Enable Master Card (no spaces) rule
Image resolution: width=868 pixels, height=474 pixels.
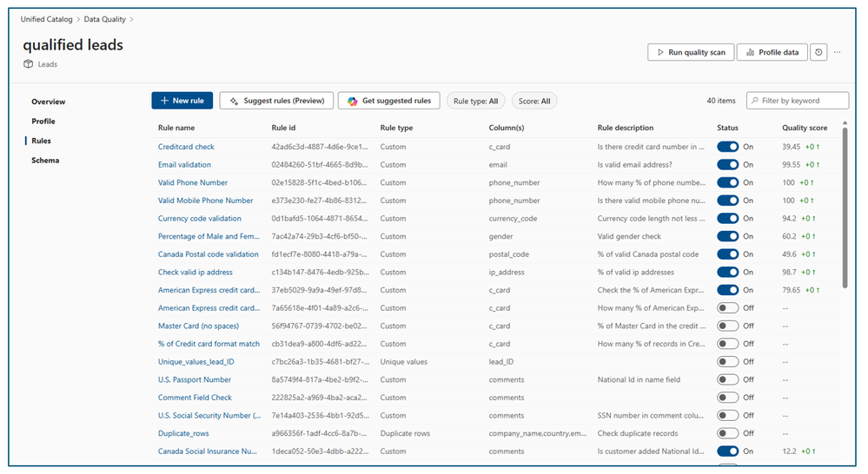(x=727, y=326)
